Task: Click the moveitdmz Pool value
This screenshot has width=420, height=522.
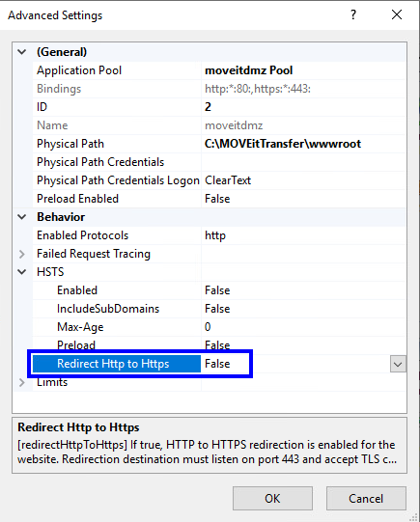Action: (x=249, y=70)
